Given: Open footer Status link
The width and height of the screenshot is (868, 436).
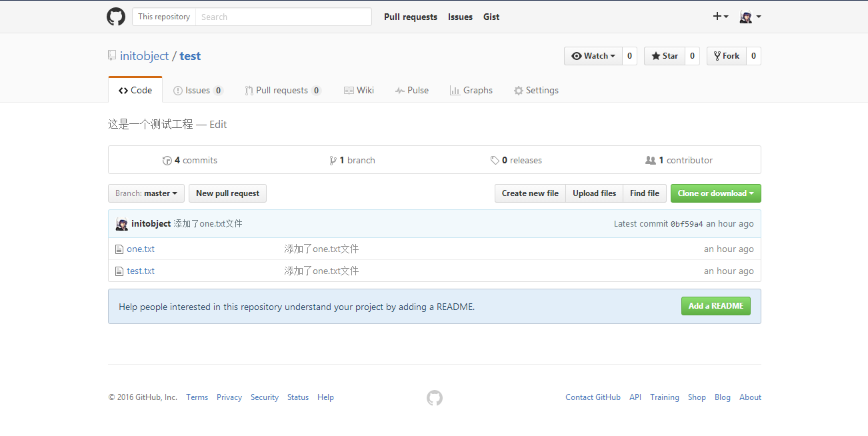Looking at the screenshot, I should pyautogui.click(x=298, y=397).
